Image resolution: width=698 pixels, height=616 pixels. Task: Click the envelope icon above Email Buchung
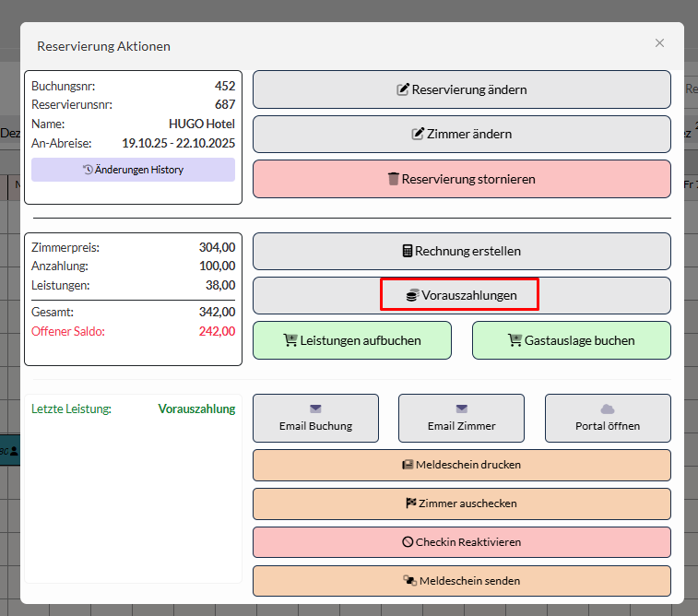coord(315,409)
